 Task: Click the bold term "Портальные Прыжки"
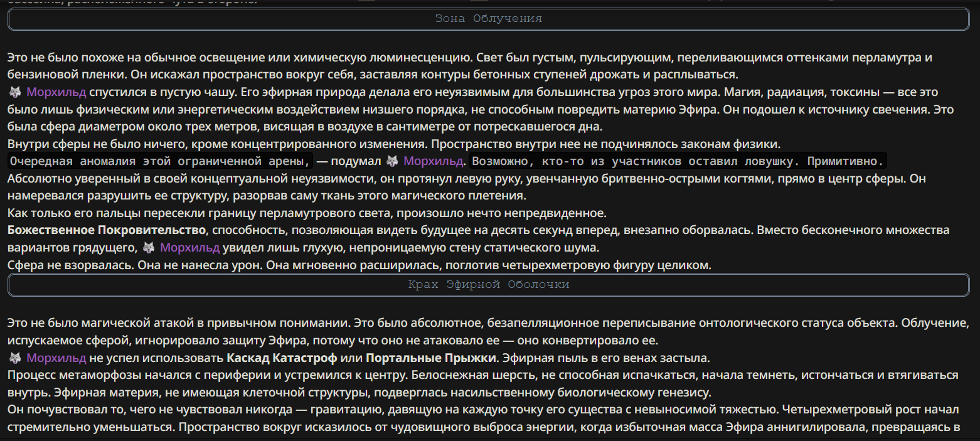tap(430, 358)
